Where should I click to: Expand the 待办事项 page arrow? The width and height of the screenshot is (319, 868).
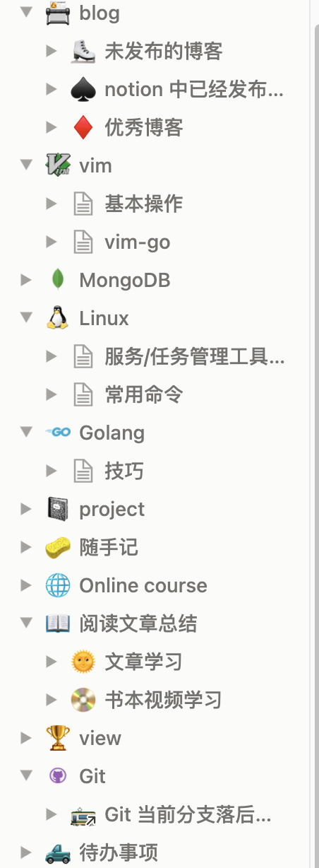click(27, 852)
